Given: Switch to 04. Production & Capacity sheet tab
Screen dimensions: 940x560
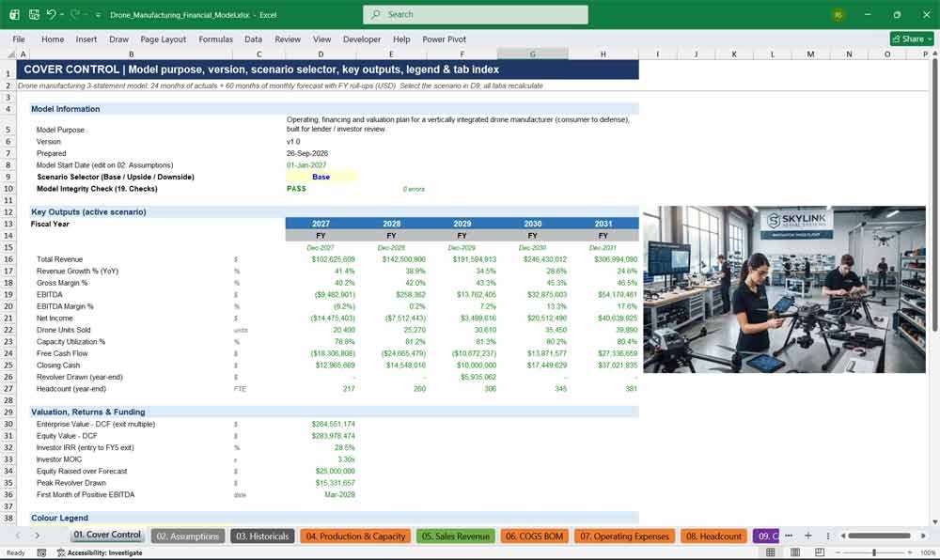Looking at the screenshot, I should tap(355, 537).
